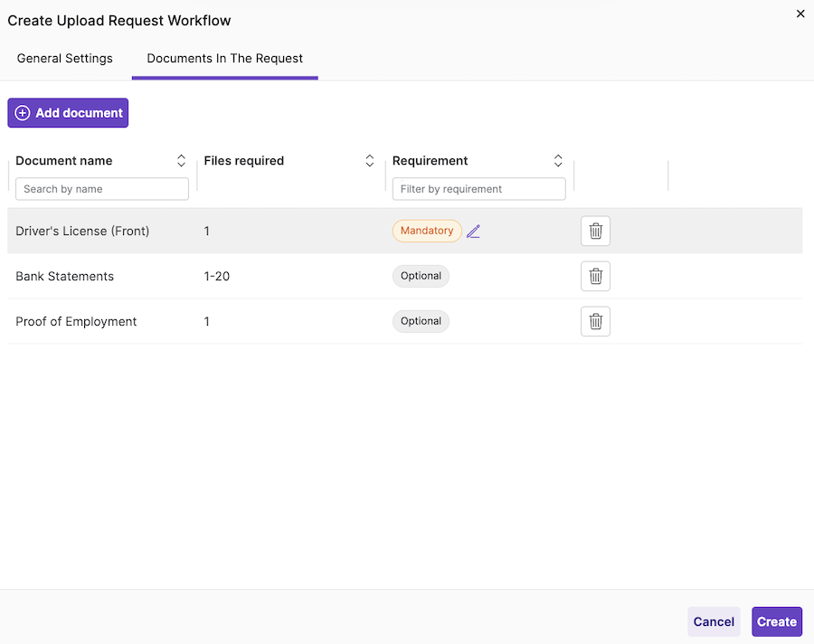Remove Proof of Employment using trash icon
This screenshot has height=644, width=814.
(595, 321)
